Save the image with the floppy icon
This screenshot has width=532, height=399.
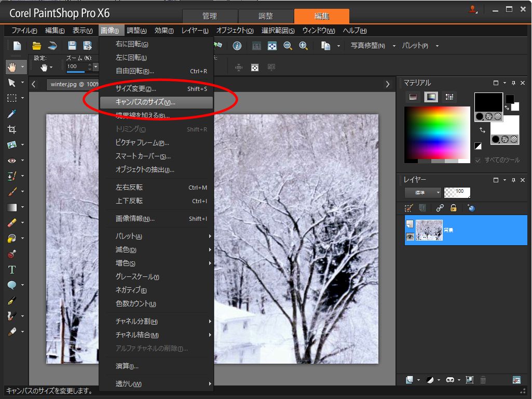point(72,46)
